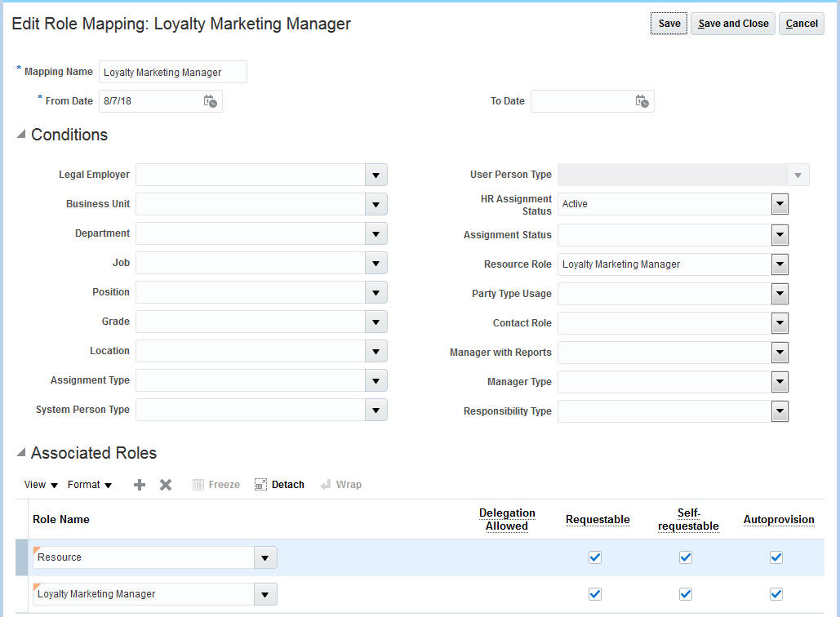Screen dimensions: 840x617
Task: Open the Format menu
Action: pyautogui.click(x=90, y=485)
